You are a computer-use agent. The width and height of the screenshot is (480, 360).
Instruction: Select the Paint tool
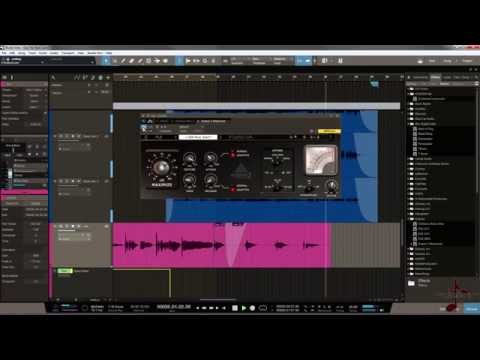click(140, 61)
